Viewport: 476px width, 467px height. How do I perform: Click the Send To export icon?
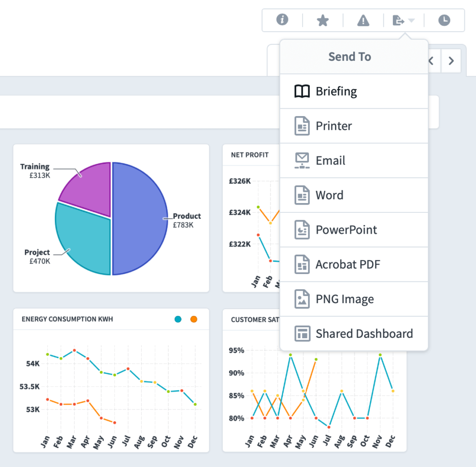[x=399, y=20]
